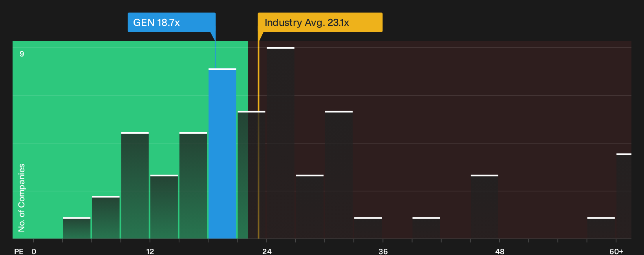Click the PE axis label 12
Viewport: 644px width, 255px height.
pos(150,251)
